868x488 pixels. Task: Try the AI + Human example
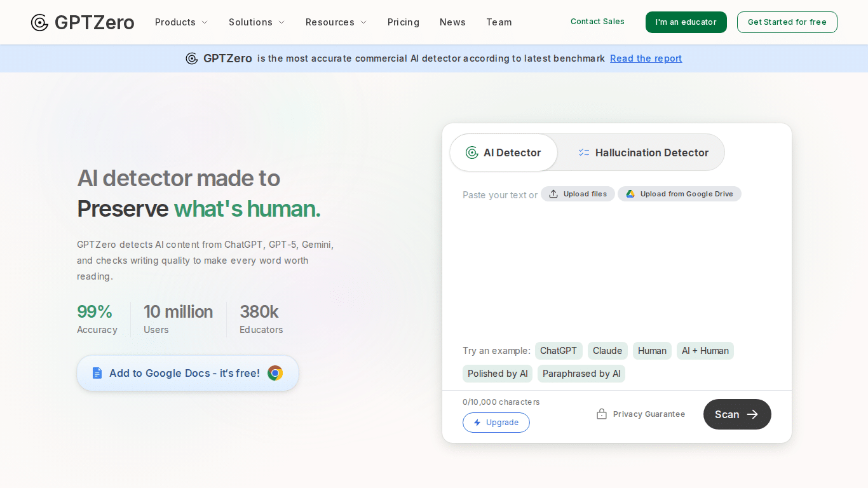coord(705,351)
